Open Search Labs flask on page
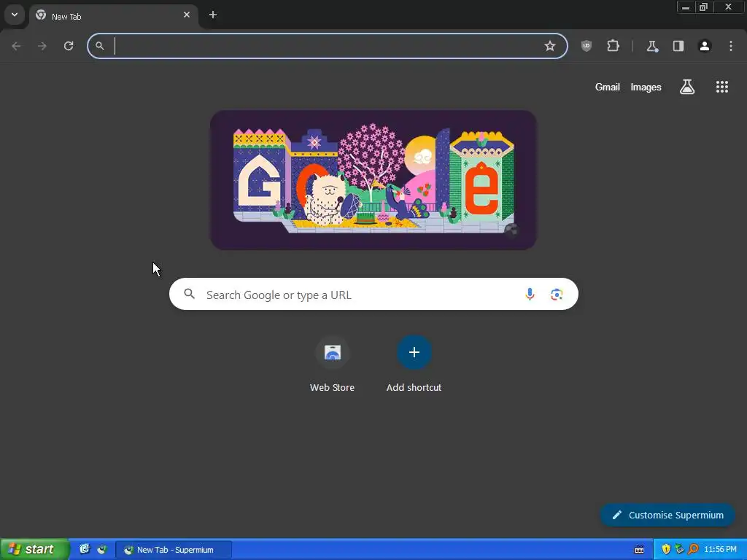This screenshot has height=560, width=747. click(687, 87)
